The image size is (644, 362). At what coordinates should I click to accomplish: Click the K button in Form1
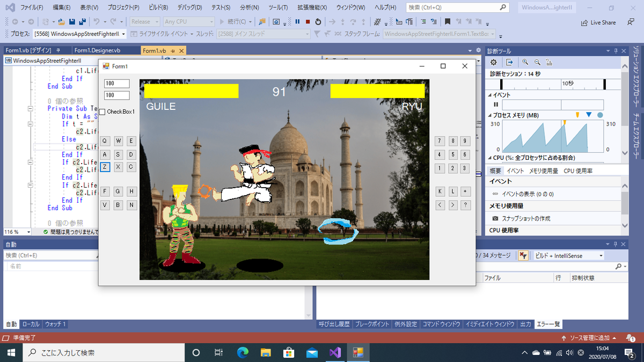pyautogui.click(x=440, y=191)
